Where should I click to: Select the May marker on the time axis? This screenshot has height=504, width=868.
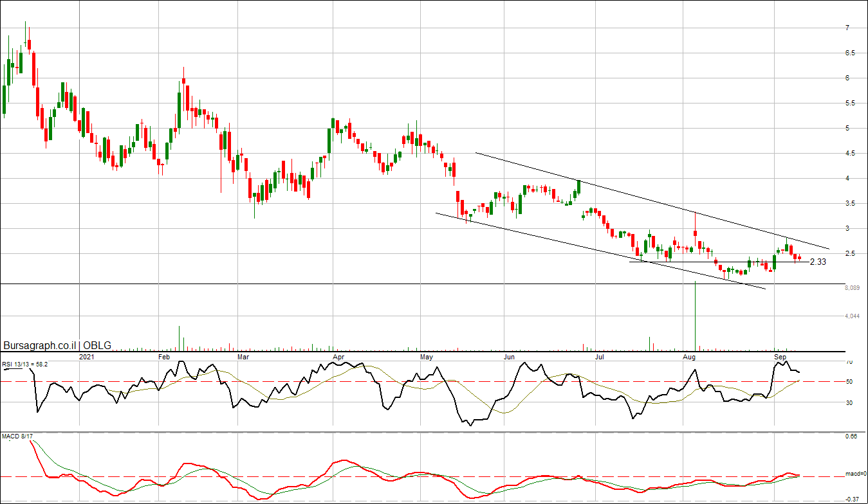tap(426, 356)
